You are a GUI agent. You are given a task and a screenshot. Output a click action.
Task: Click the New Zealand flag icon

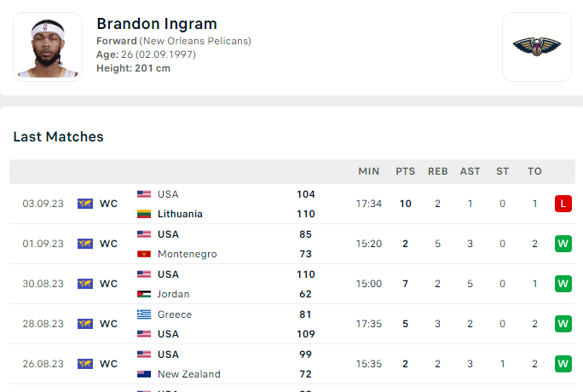[x=144, y=374]
